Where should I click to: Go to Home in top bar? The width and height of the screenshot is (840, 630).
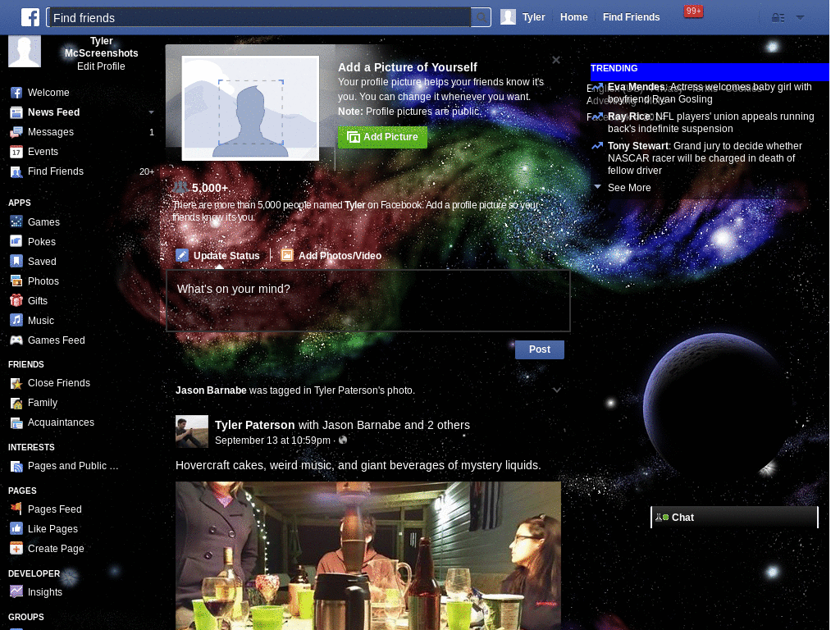pyautogui.click(x=573, y=17)
